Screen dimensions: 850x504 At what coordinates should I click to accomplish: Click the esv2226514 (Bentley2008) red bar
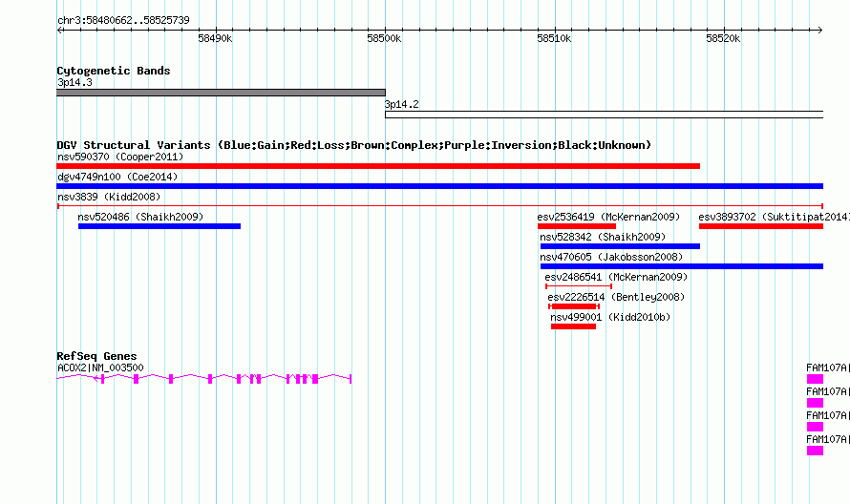574,306
